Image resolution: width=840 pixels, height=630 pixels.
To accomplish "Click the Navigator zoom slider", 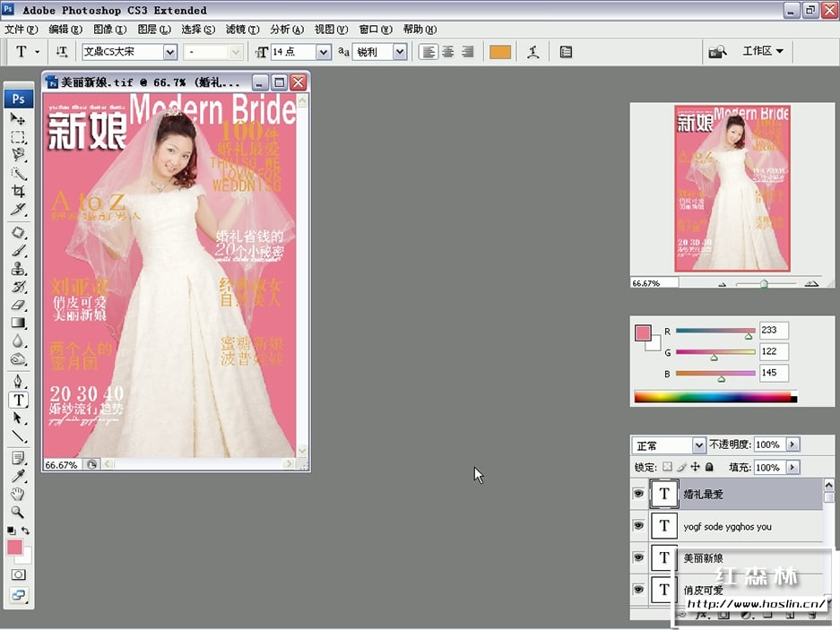I will click(x=765, y=283).
